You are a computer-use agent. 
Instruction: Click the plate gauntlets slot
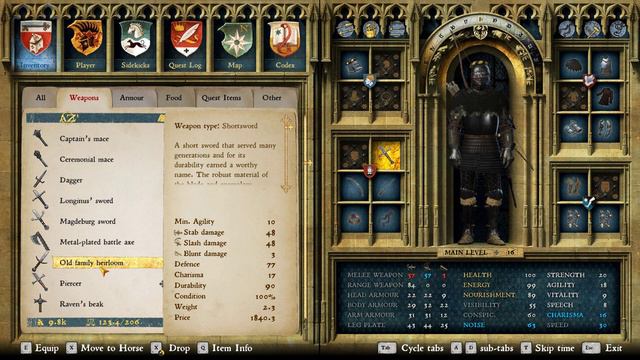pyautogui.click(x=573, y=128)
